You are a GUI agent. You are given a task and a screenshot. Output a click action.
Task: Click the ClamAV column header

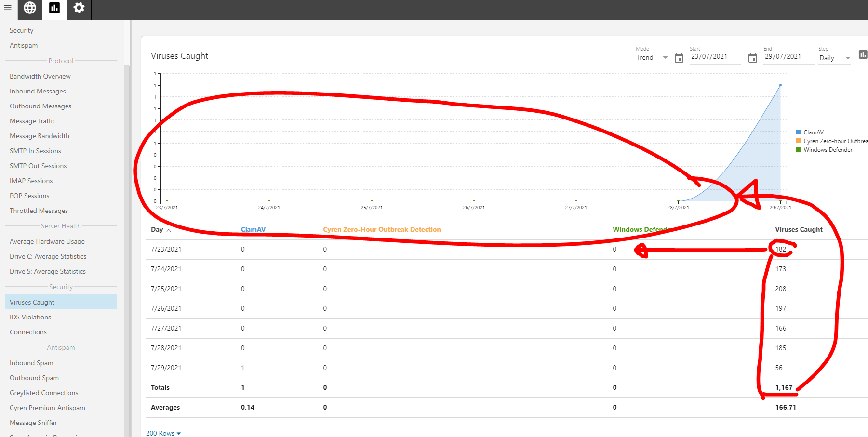pyautogui.click(x=253, y=229)
